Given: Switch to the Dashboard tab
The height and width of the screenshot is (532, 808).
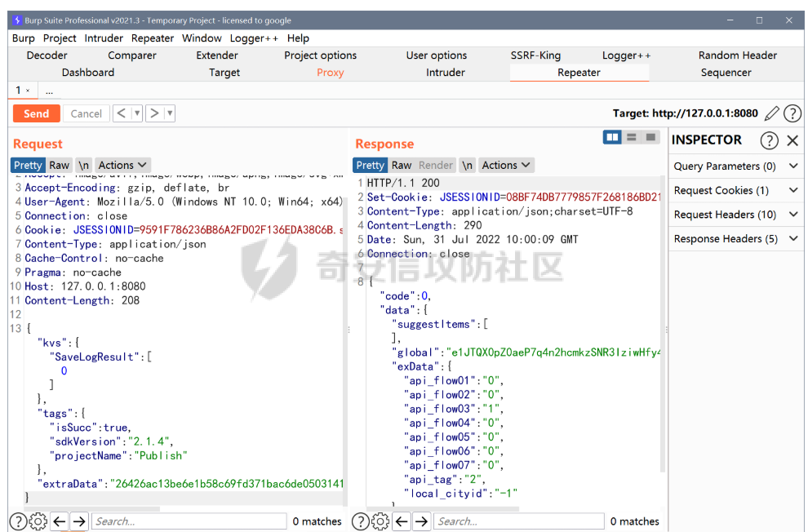Looking at the screenshot, I should (88, 73).
